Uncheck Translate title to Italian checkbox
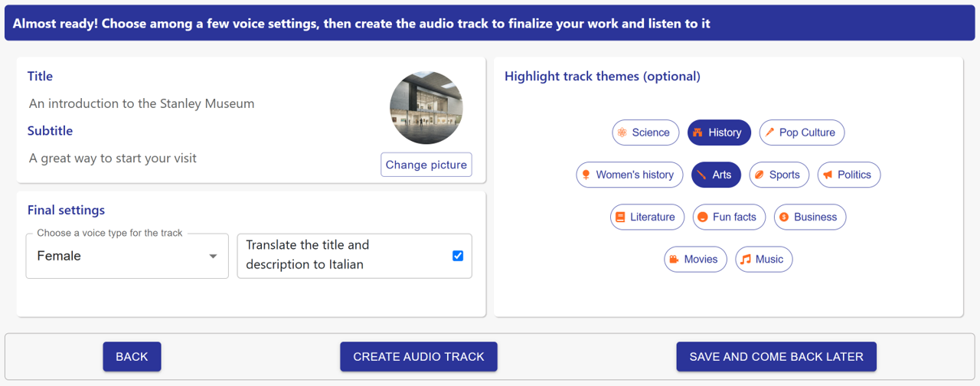 coord(458,256)
